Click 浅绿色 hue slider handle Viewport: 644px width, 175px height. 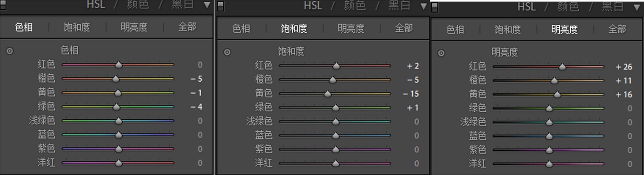(118, 121)
